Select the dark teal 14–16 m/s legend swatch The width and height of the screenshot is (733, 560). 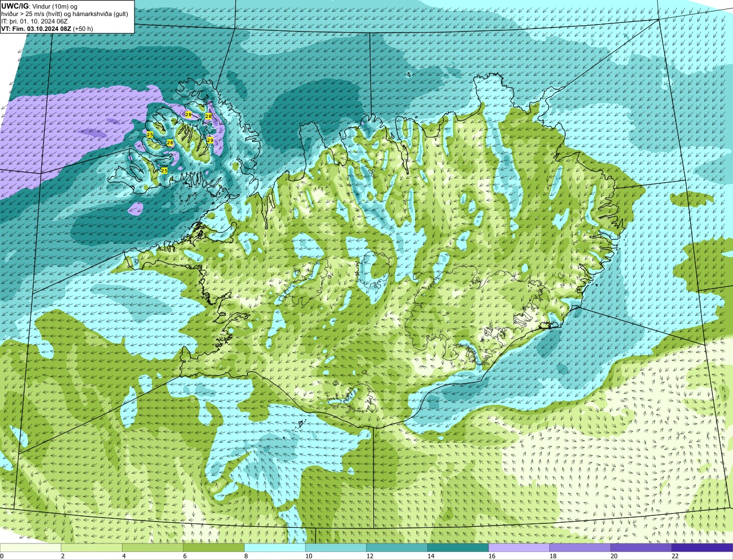[458, 548]
